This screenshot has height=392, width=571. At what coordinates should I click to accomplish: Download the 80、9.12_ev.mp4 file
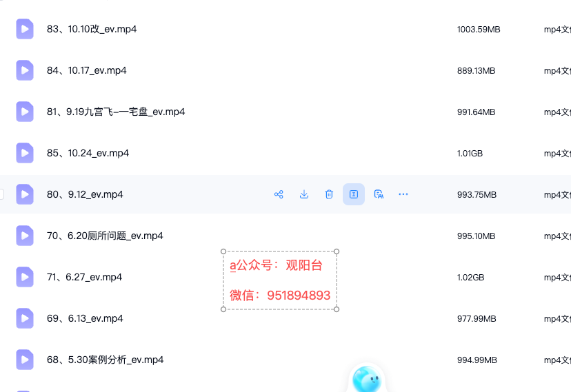click(304, 194)
